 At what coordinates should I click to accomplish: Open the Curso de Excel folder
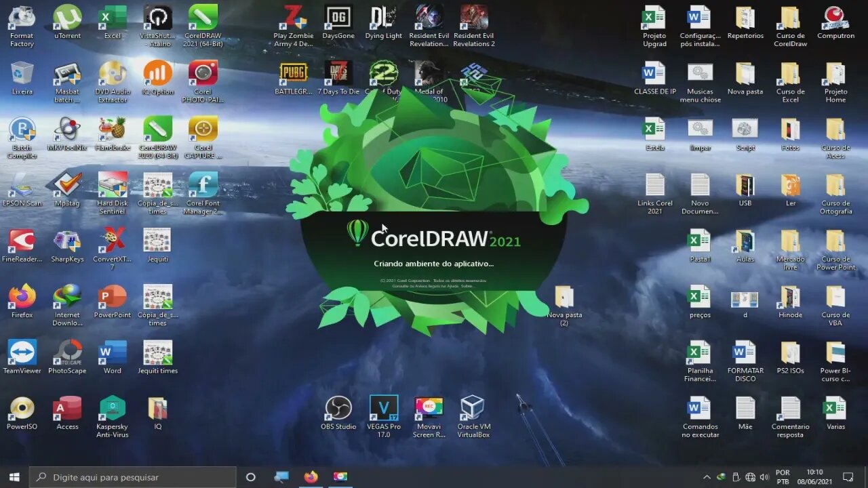coord(791,82)
